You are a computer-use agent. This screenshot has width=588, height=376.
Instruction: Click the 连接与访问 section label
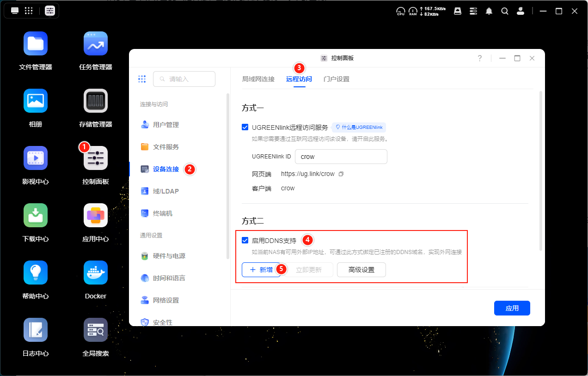point(154,104)
